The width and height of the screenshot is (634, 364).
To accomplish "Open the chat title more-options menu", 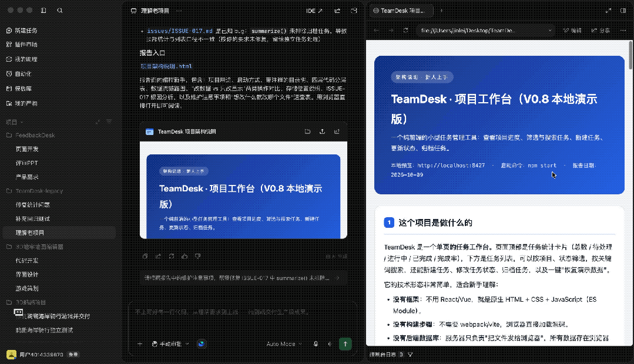I will pos(179,11).
